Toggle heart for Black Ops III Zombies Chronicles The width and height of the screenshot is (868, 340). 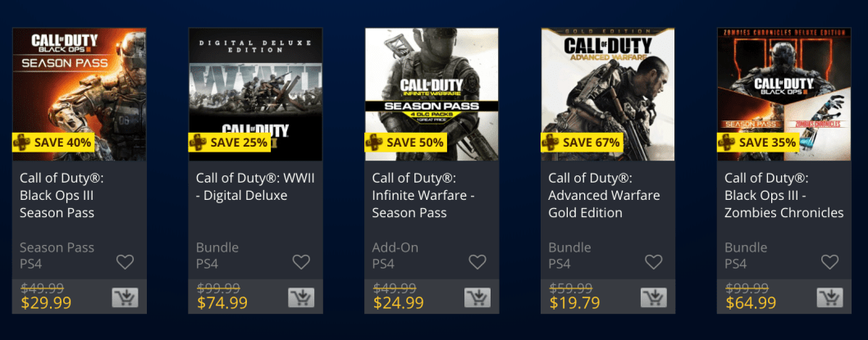coord(830,262)
